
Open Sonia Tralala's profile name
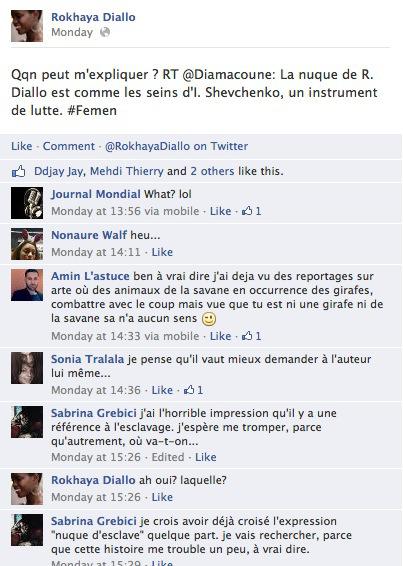click(87, 359)
